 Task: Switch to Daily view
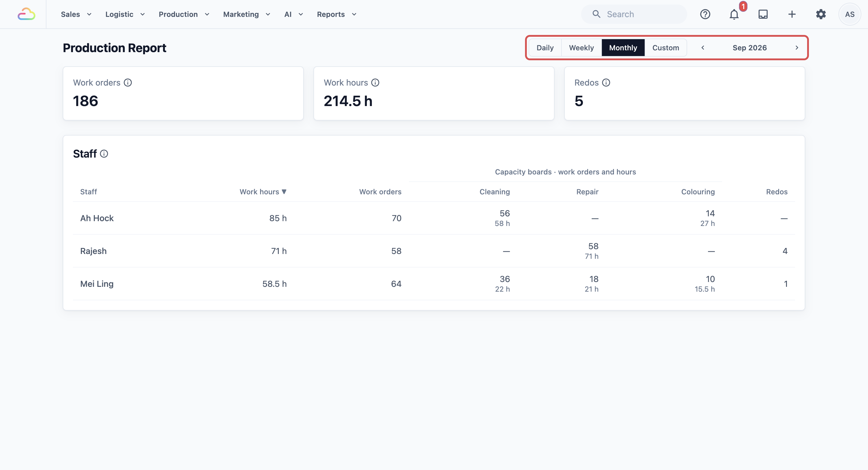coord(545,48)
